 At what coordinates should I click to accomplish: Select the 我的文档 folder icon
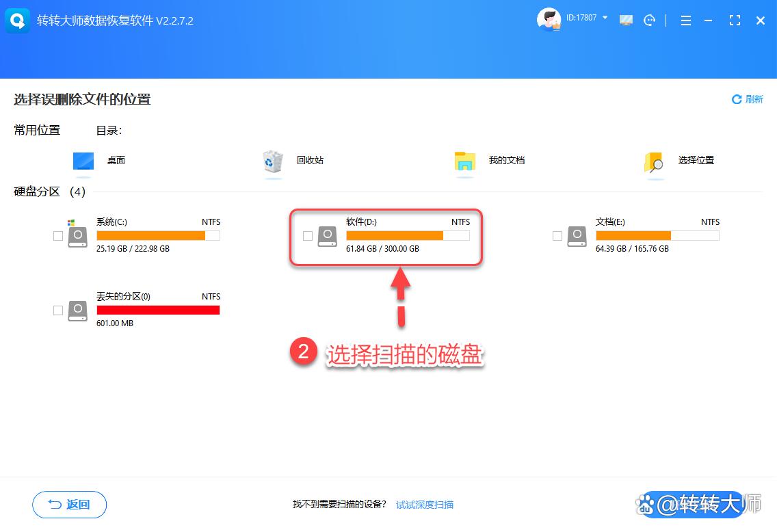(465, 161)
